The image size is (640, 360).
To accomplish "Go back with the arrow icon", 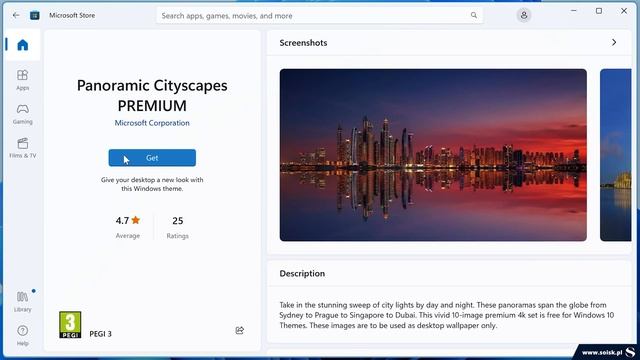I will tap(16, 16).
